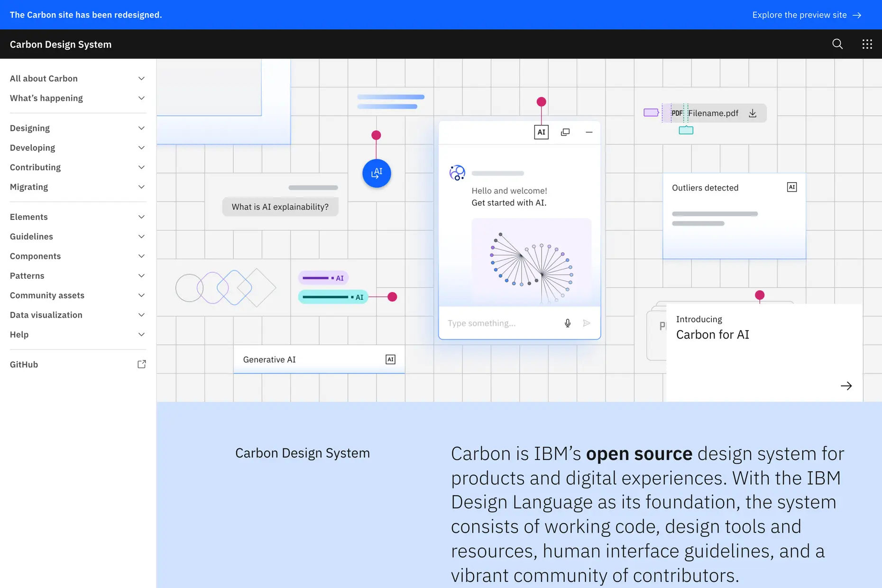Click the send arrow in chat input
The image size is (882, 588).
(587, 323)
